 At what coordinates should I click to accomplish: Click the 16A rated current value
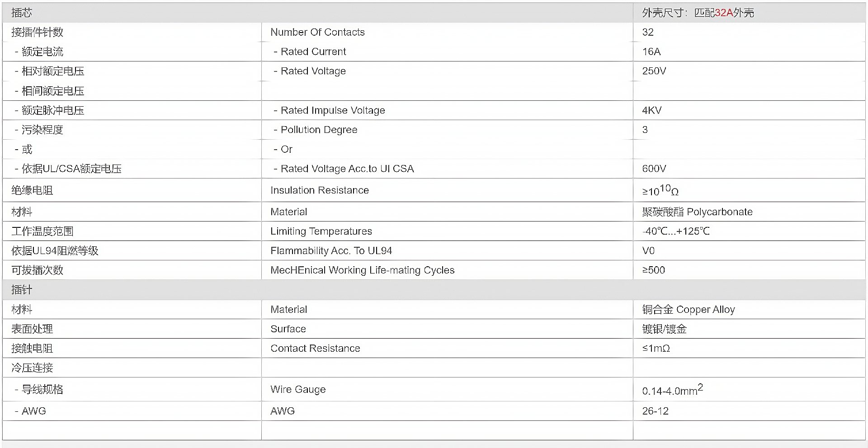click(651, 52)
